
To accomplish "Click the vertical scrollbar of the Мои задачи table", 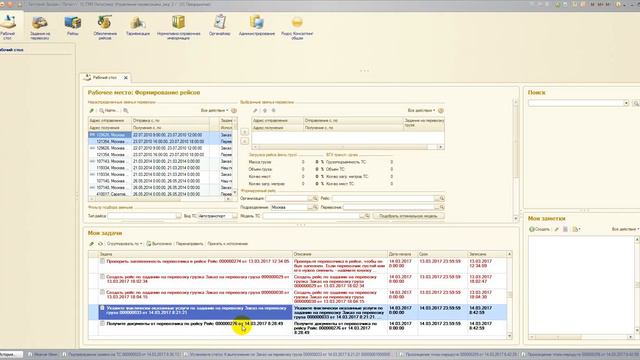I will [x=509, y=295].
